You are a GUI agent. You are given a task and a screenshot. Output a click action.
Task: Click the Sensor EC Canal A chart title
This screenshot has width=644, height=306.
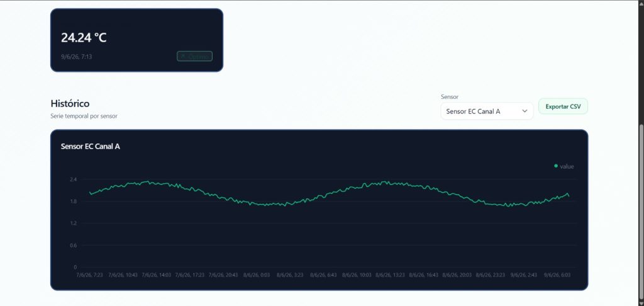pos(91,147)
